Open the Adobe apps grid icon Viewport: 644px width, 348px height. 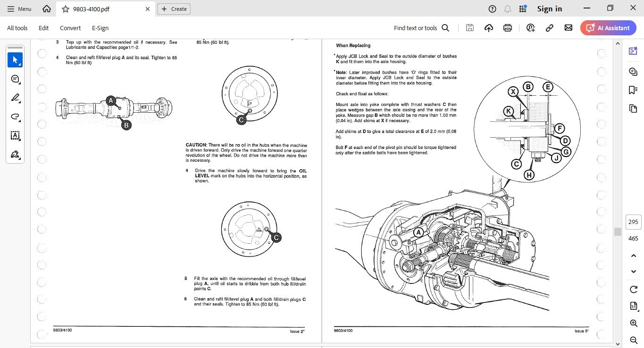click(523, 9)
